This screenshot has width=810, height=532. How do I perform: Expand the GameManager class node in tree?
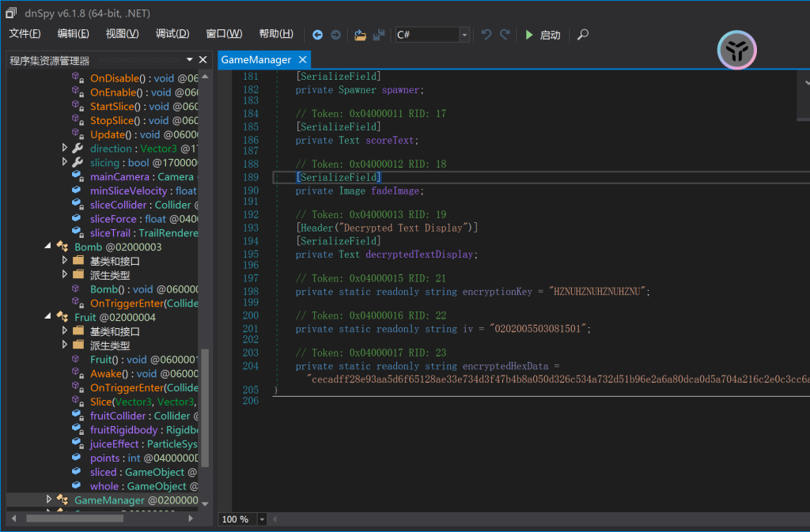pyautogui.click(x=48, y=500)
